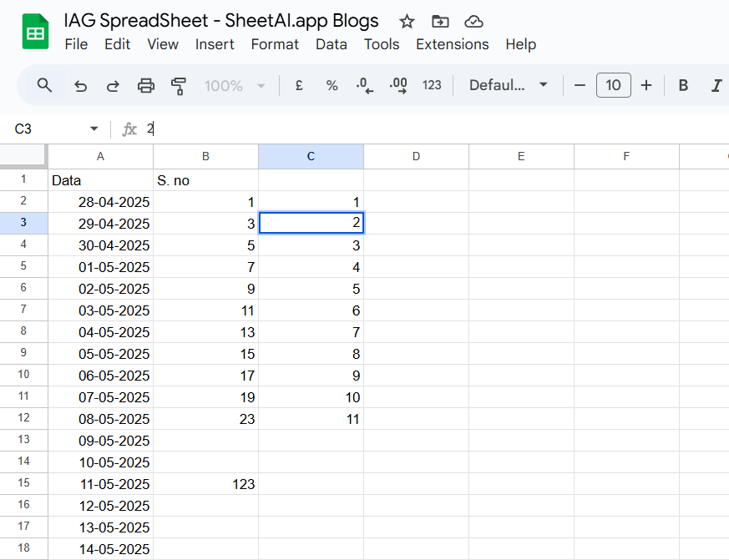Image resolution: width=729 pixels, height=560 pixels.
Task: Print the spreadsheet
Action: (146, 86)
